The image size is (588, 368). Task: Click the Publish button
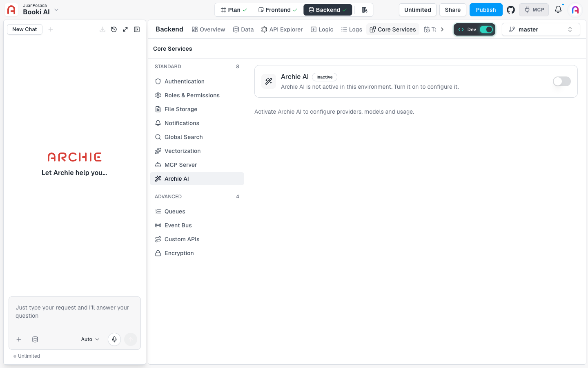[x=486, y=10]
